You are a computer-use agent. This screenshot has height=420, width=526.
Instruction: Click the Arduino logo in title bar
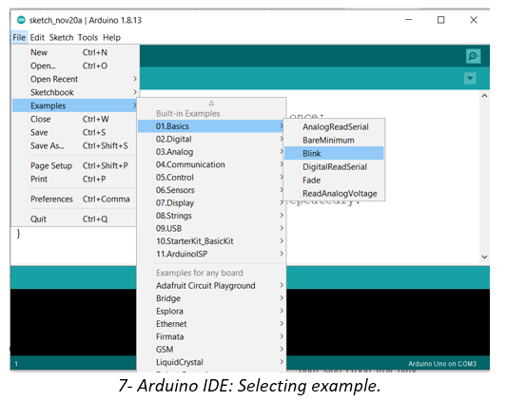point(21,20)
